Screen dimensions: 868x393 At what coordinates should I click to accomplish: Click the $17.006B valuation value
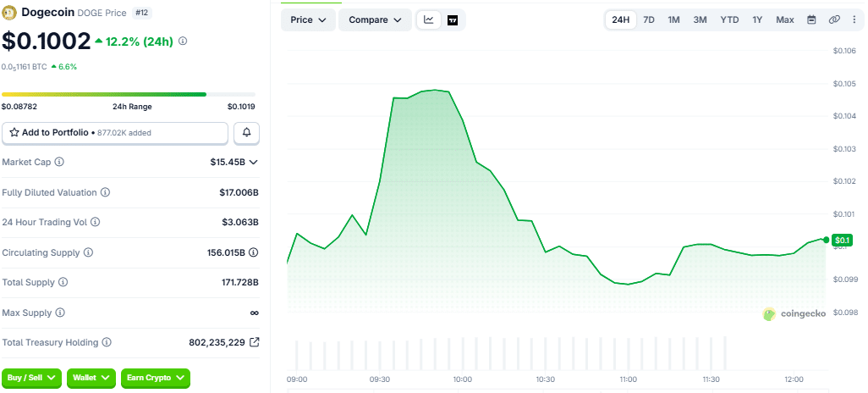[x=239, y=192]
